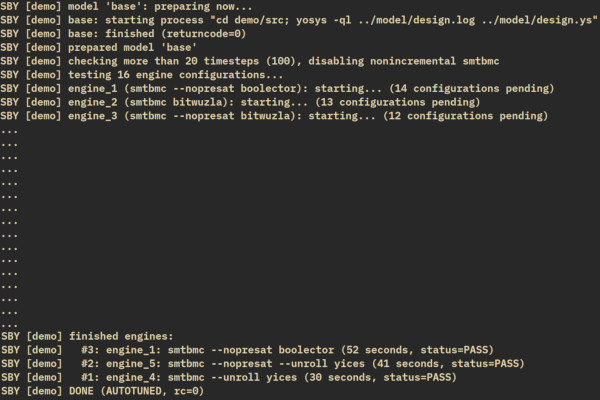Image resolution: width=600 pixels, height=400 pixels.
Task: Click the first ellipsis line below engine_3
Action: coord(9,131)
